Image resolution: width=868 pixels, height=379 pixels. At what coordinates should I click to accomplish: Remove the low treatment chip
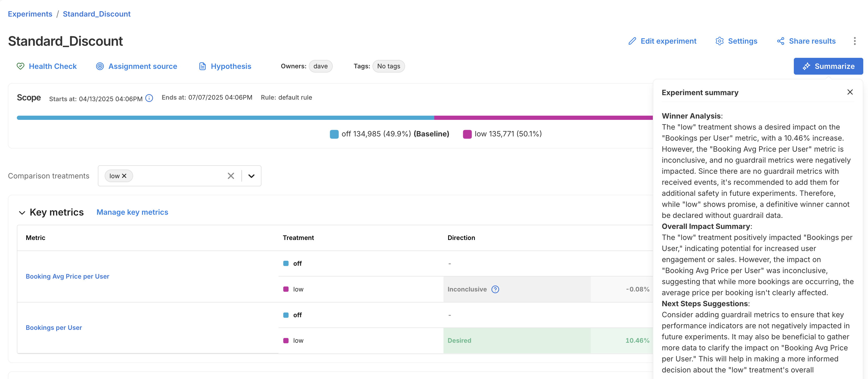point(124,176)
